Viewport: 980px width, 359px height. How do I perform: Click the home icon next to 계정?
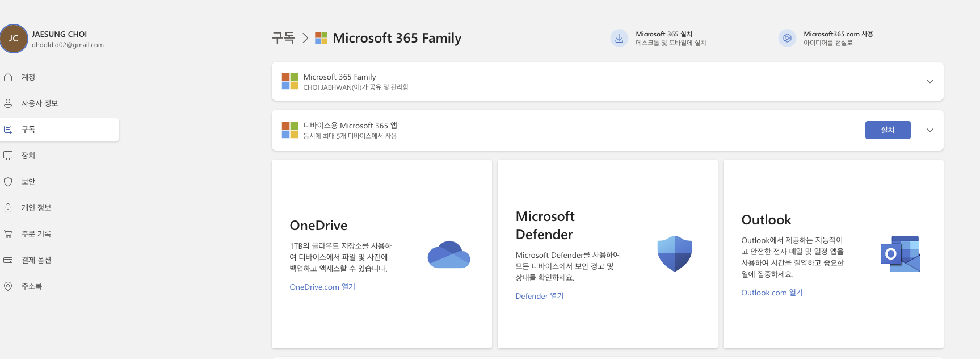click(x=8, y=77)
